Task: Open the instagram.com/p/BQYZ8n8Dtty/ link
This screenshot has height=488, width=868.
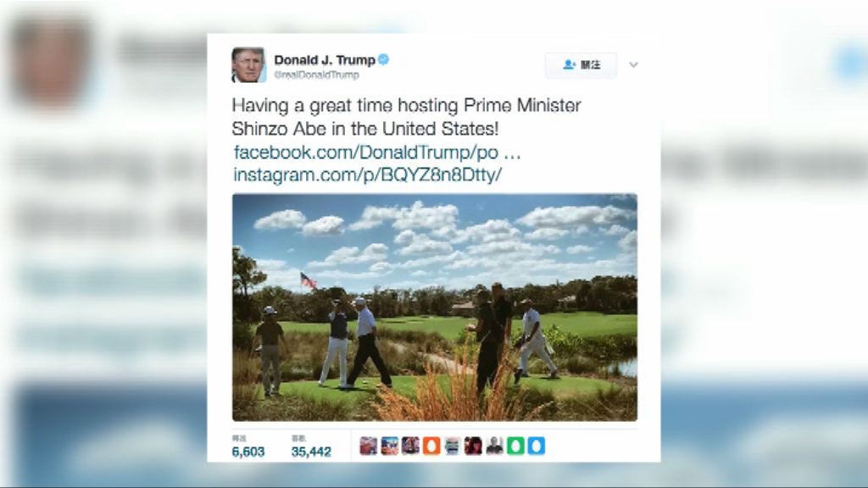Action: (x=368, y=175)
